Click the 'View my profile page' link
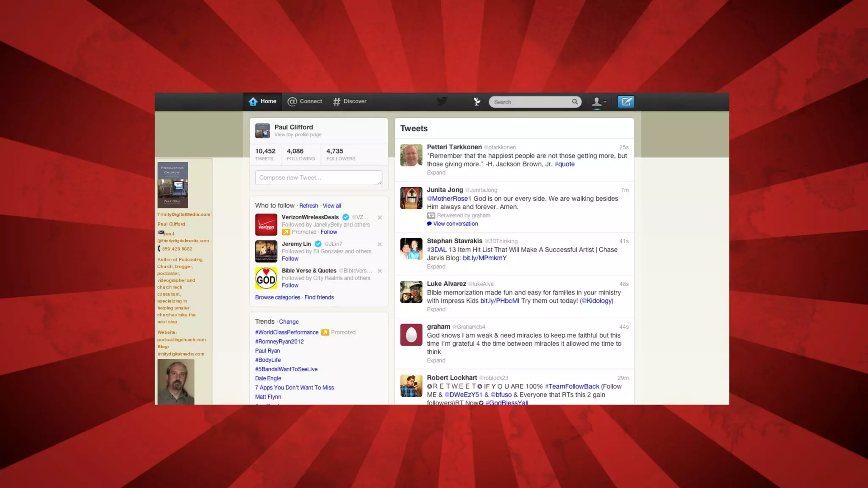Screen dimensions: 868x488 [x=298, y=135]
